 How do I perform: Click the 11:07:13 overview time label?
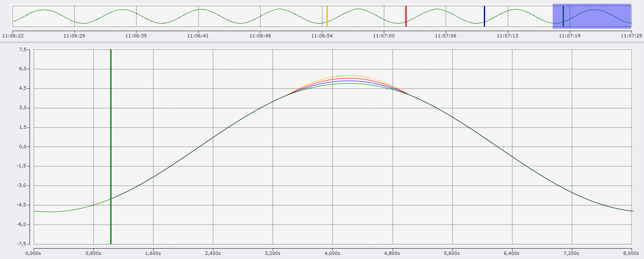507,36
